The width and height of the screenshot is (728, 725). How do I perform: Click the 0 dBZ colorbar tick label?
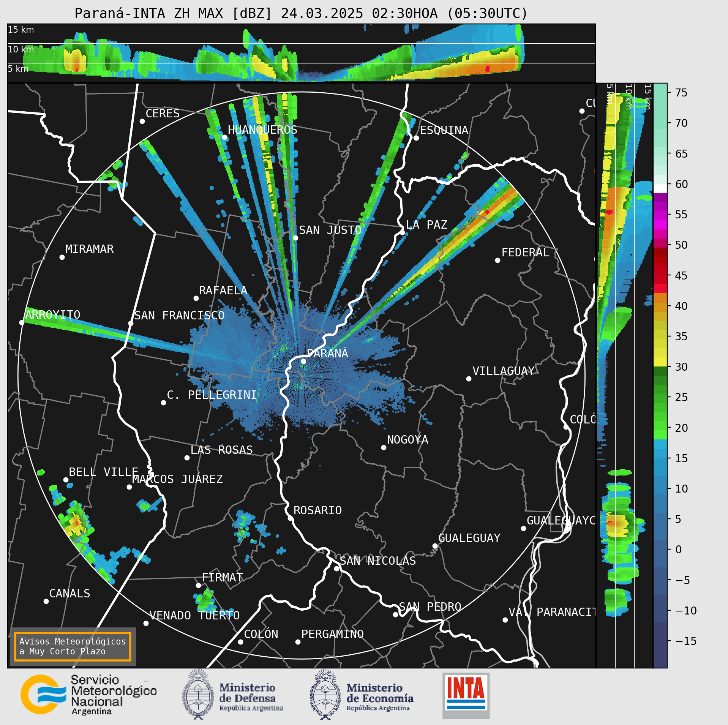678,550
